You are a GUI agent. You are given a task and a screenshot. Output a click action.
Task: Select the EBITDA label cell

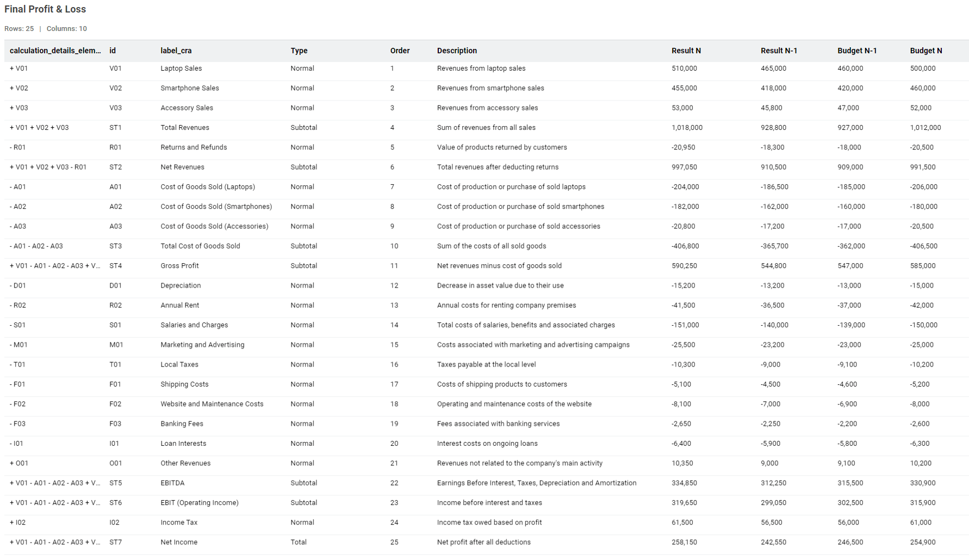pos(172,483)
